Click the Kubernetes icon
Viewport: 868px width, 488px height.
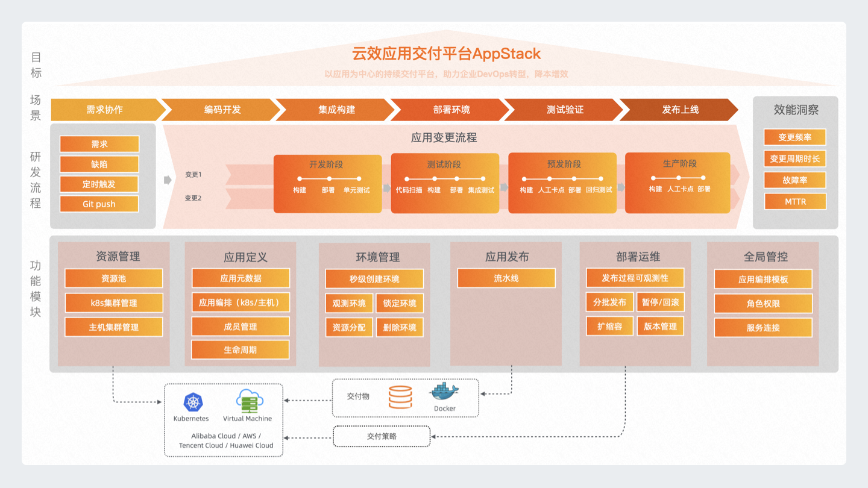click(193, 402)
